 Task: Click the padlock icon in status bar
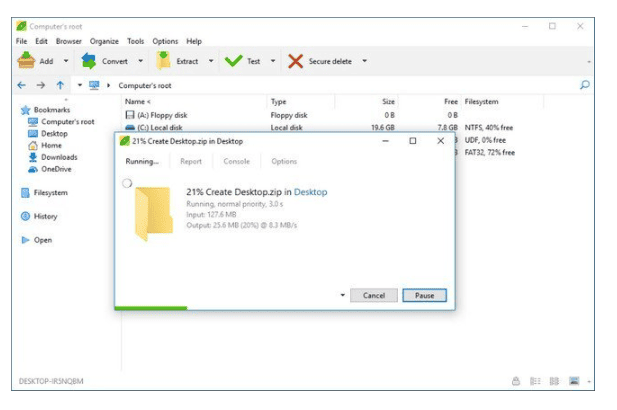(516, 380)
